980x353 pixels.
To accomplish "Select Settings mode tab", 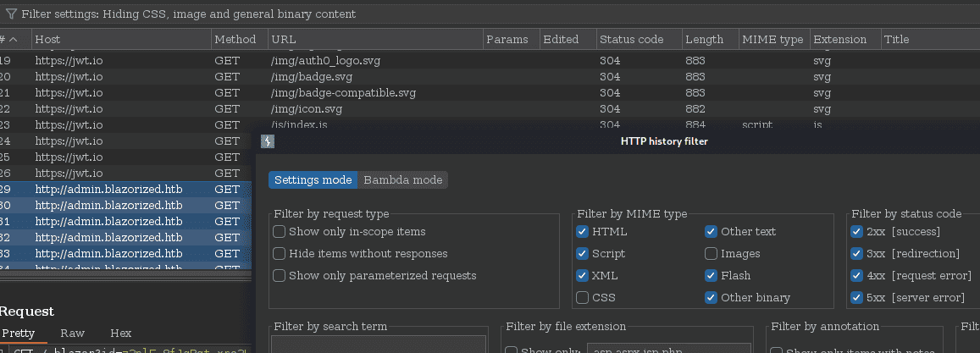I will 313,180.
